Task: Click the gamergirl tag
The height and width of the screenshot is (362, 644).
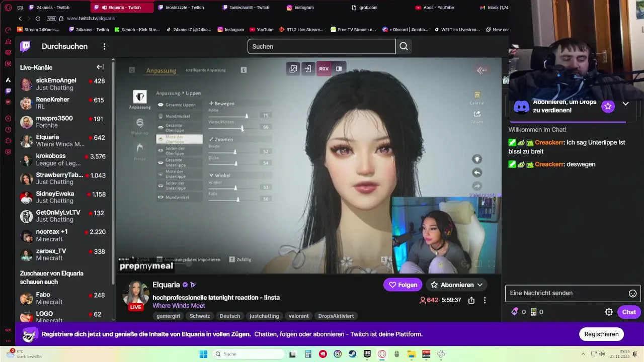Action: click(x=168, y=316)
